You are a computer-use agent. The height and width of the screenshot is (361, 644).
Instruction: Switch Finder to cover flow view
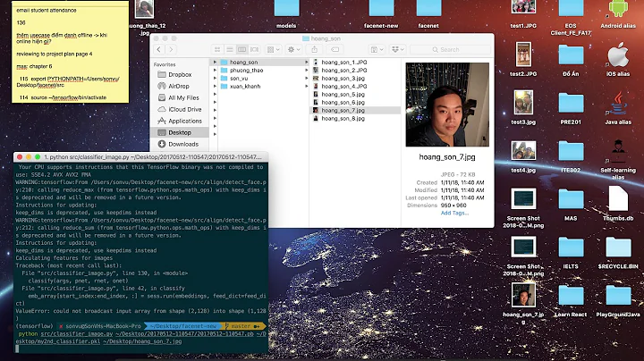255,50
